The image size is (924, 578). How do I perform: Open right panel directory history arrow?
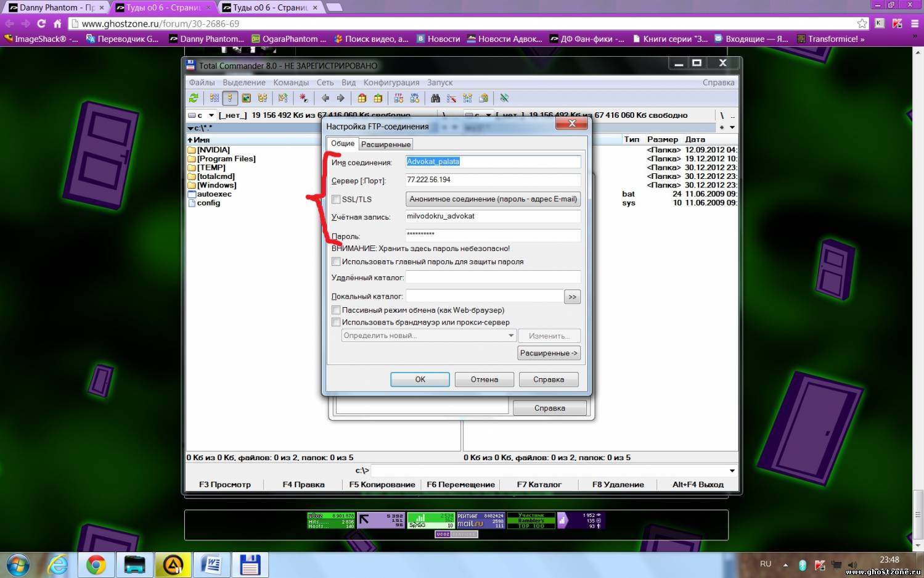(732, 128)
